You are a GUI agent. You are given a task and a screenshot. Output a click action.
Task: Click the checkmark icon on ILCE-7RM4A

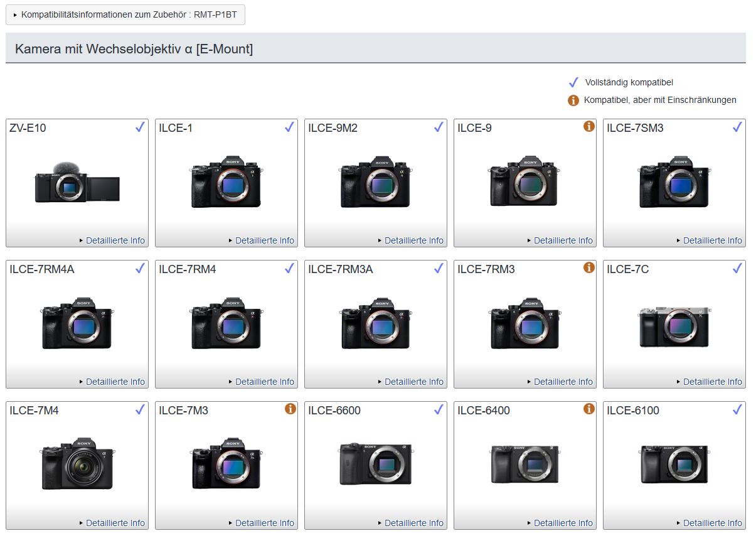(140, 268)
